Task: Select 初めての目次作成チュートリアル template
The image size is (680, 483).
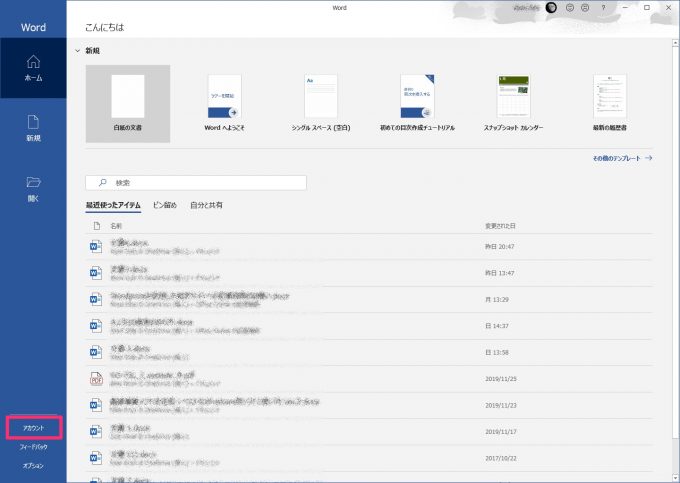Action: coord(417,104)
